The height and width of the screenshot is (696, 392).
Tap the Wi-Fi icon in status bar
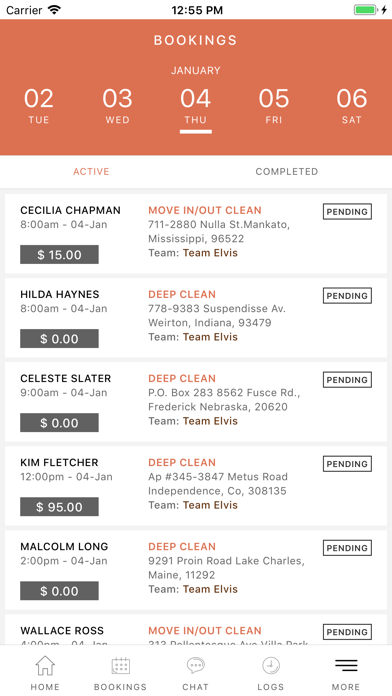point(55,10)
